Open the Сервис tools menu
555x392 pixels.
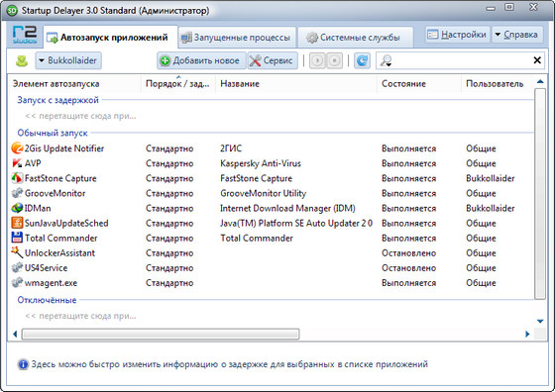(x=273, y=60)
